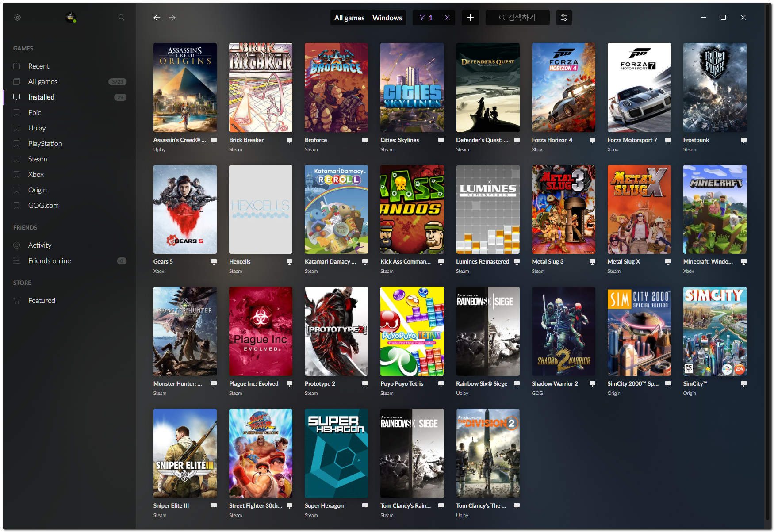Screen dimensions: 774x532
Task: Click the installed monitor icon for Metal Slug 3
Action: point(592,262)
